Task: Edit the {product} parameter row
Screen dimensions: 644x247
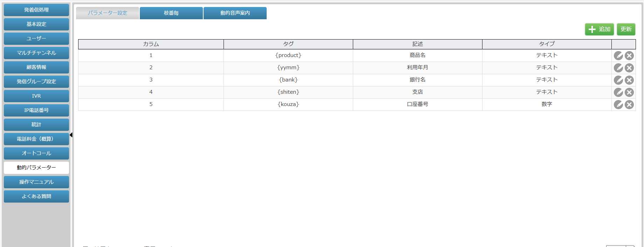Action: pos(618,56)
